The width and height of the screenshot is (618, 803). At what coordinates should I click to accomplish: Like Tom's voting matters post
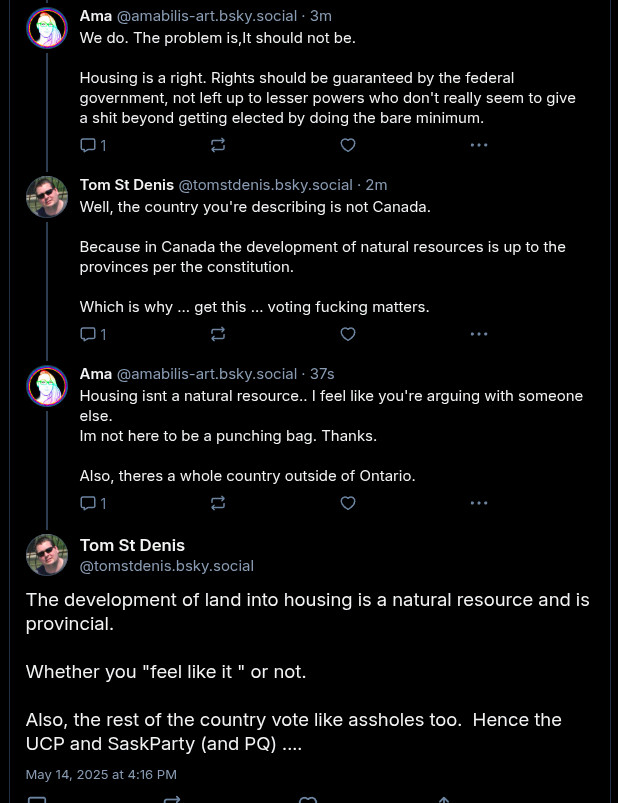pos(348,334)
